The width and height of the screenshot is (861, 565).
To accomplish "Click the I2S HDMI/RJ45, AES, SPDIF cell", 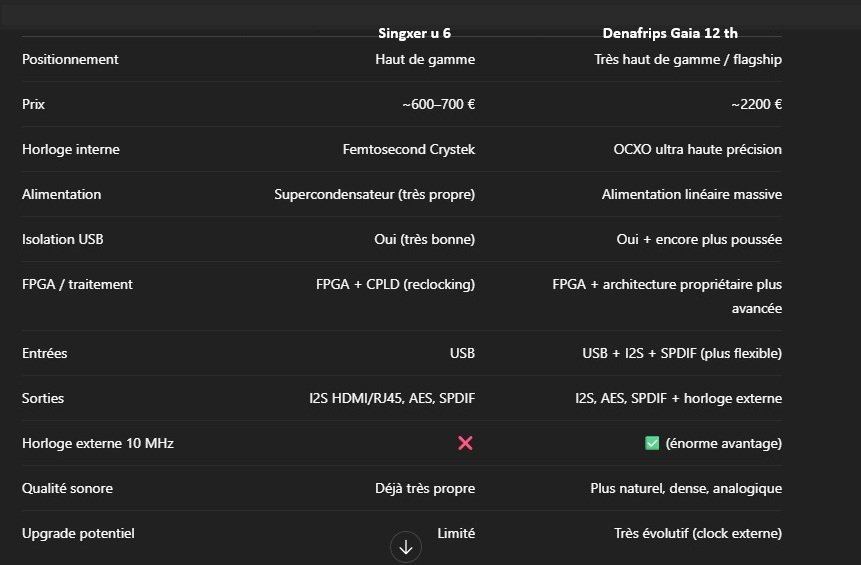I will (x=392, y=398).
